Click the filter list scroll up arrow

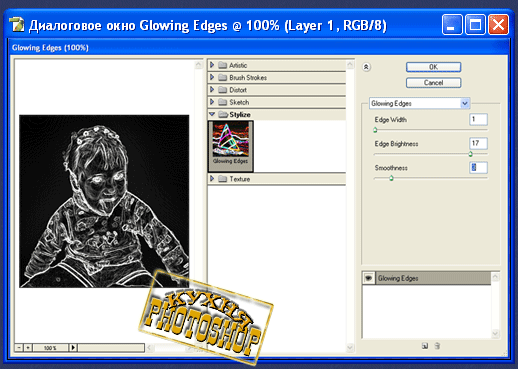click(x=350, y=65)
